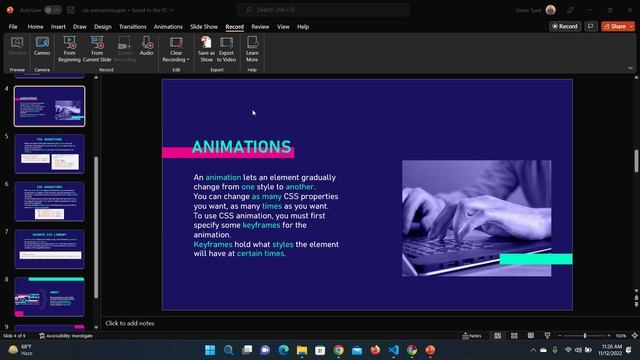Image resolution: width=640 pixels, height=360 pixels.
Task: Open the Share dropdown arrow
Action: click(632, 26)
